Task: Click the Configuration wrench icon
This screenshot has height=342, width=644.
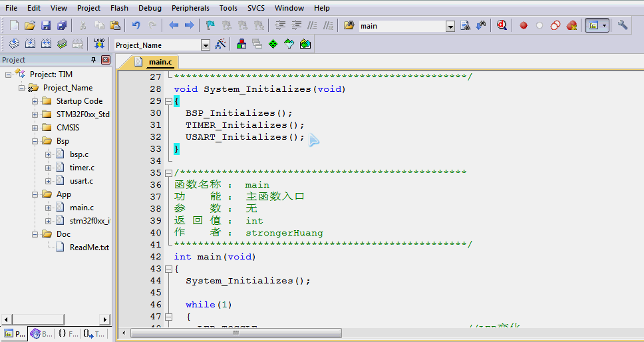Action: tap(623, 25)
